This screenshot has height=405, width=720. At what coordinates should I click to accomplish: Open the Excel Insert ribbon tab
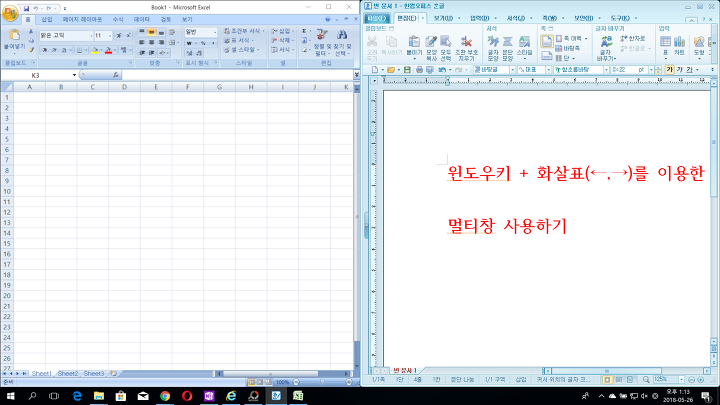[47, 20]
